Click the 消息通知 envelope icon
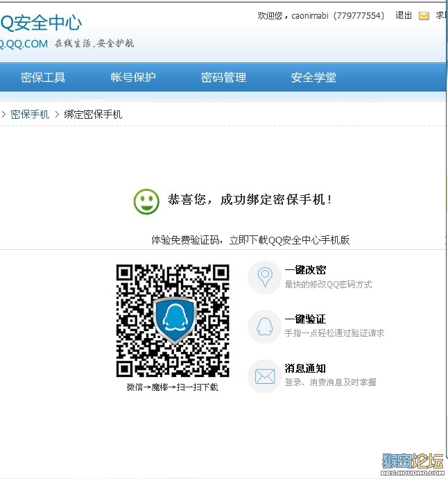The image size is (448, 479). click(265, 376)
